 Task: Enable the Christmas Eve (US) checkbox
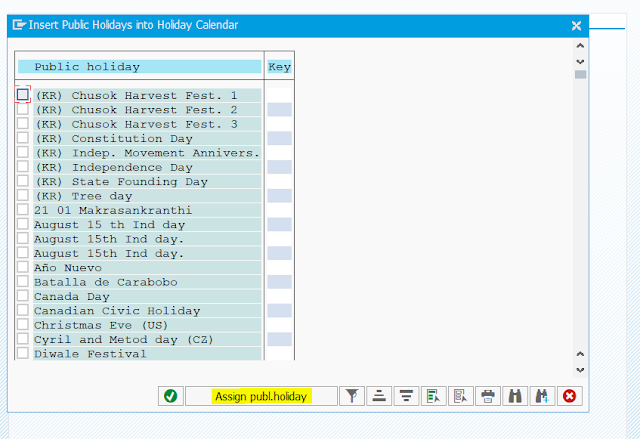point(23,325)
